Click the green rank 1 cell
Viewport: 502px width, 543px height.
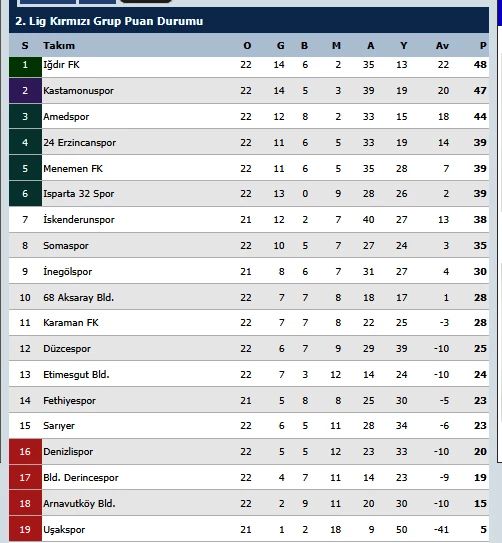click(x=25, y=65)
